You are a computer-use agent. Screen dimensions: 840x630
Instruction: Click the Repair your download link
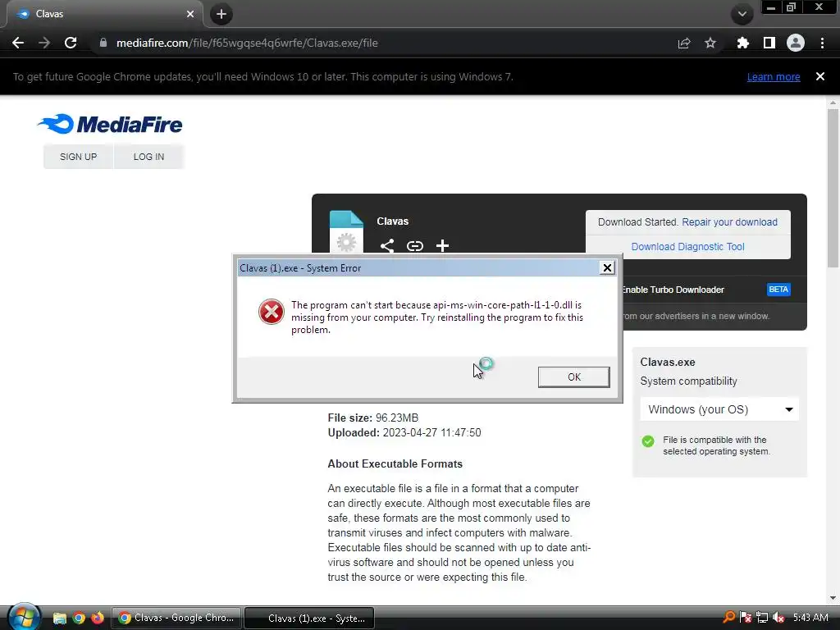729,221
